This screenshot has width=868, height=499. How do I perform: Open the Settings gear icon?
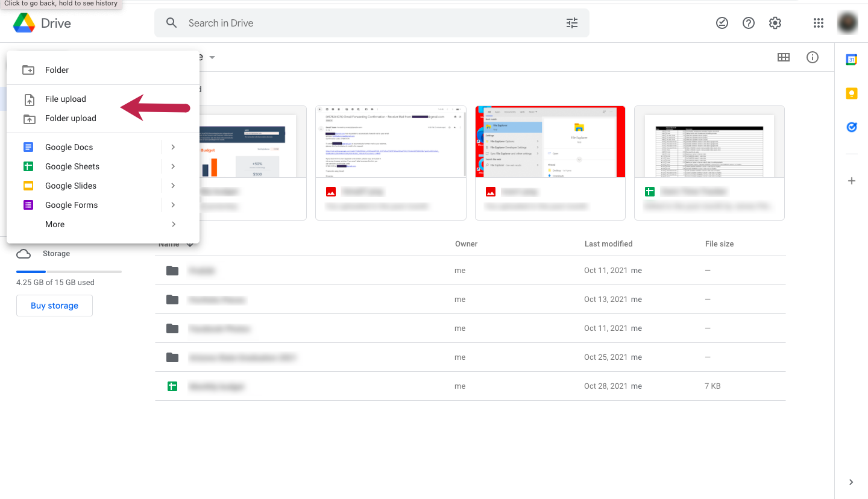[775, 23]
